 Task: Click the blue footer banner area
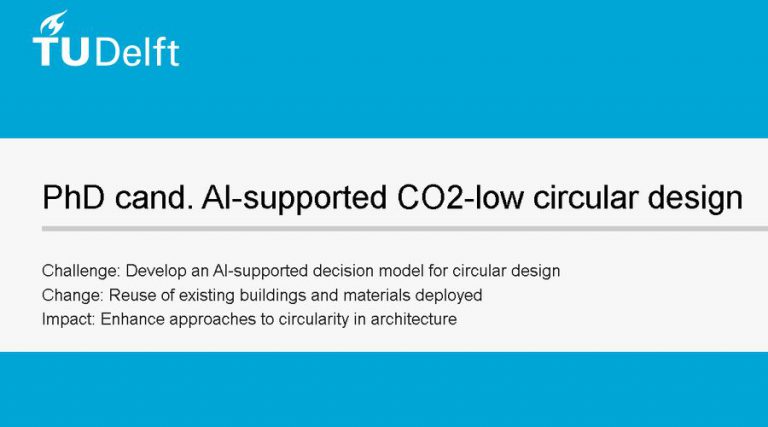[384, 389]
